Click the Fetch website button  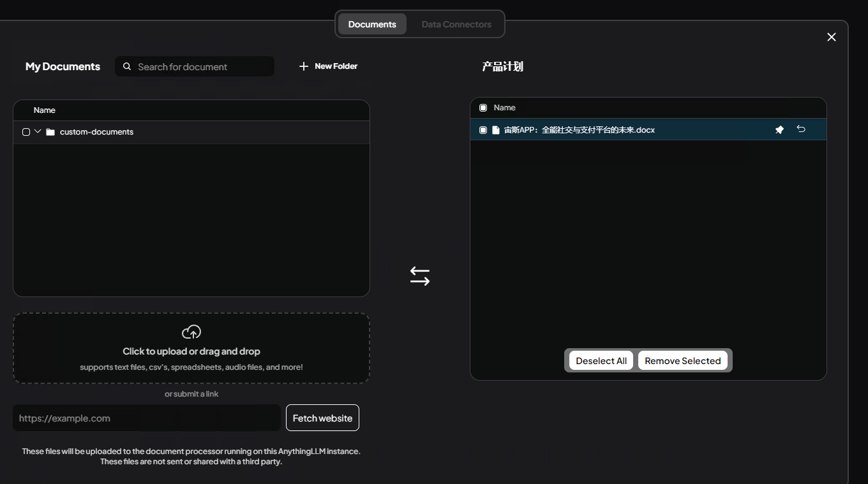tap(322, 418)
